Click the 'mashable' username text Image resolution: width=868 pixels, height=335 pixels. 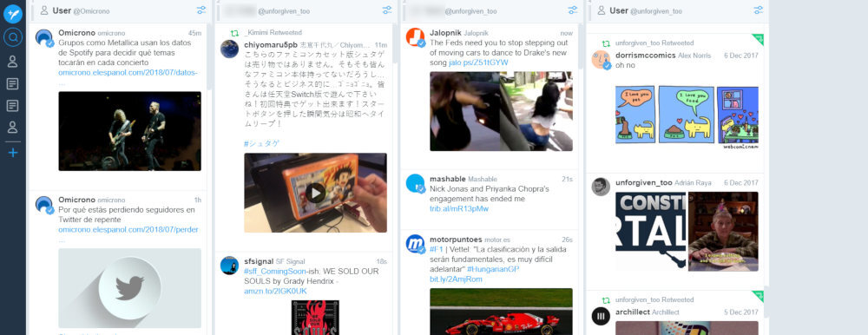447,179
